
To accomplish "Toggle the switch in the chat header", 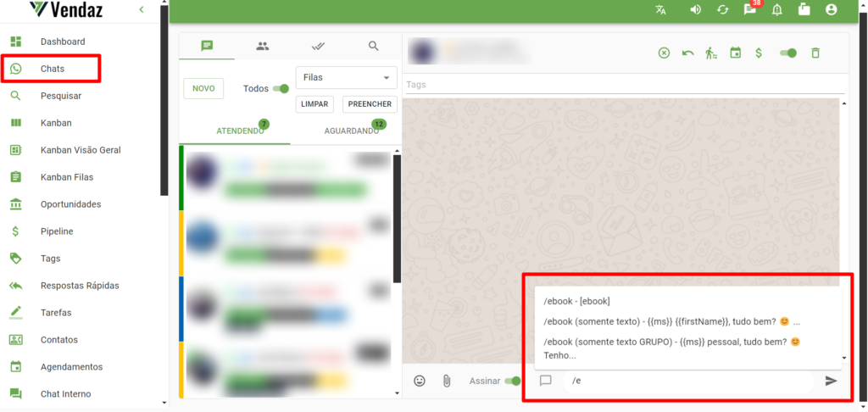I will click(x=787, y=53).
